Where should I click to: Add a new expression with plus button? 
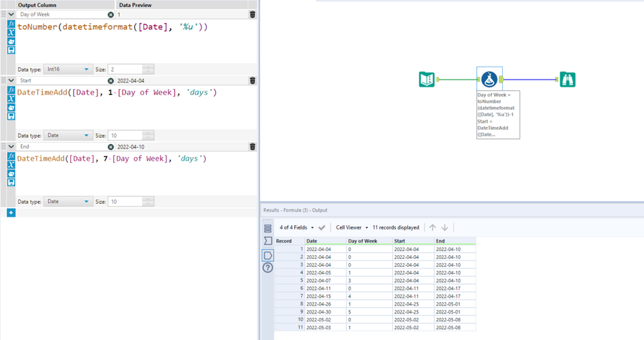coord(11,212)
